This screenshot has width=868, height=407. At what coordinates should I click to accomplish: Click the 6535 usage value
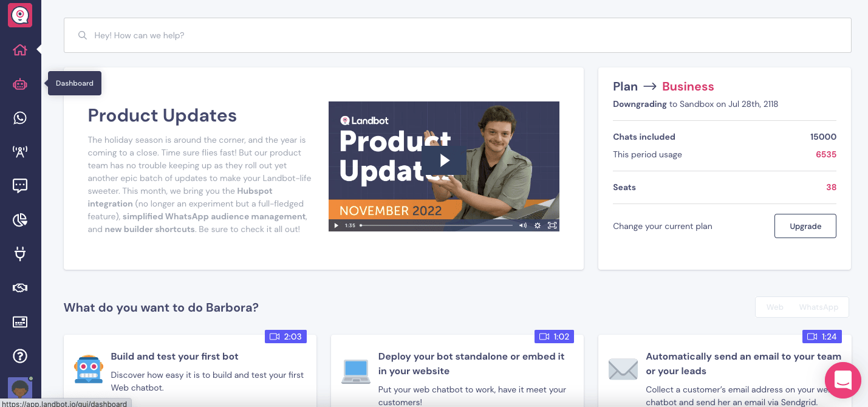coord(826,154)
